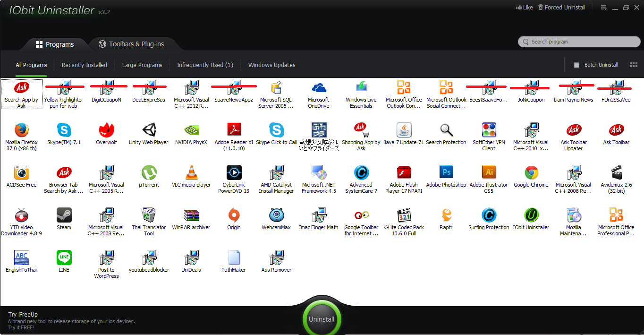Select Java 7 Update 71 icon
Viewport: 644px width, 335px height.
404,130
